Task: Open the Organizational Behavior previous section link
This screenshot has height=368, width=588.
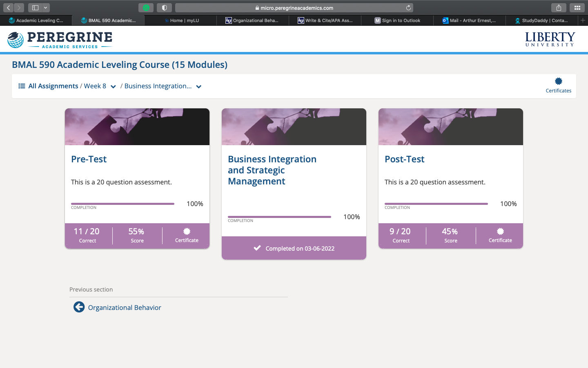Action: (125, 307)
